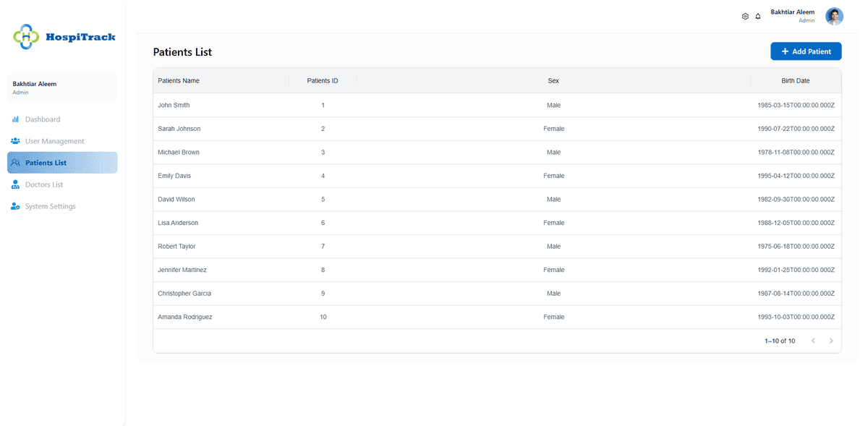Click birth date 1985-03-15T00:00:00.000Z
The width and height of the screenshot is (868, 426).
796,105
